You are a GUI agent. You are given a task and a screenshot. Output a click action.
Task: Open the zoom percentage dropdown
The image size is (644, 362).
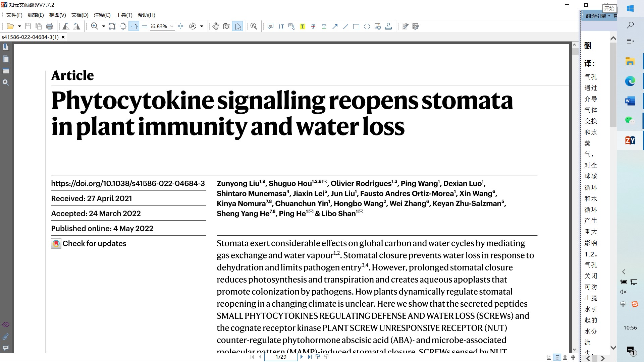click(x=172, y=26)
